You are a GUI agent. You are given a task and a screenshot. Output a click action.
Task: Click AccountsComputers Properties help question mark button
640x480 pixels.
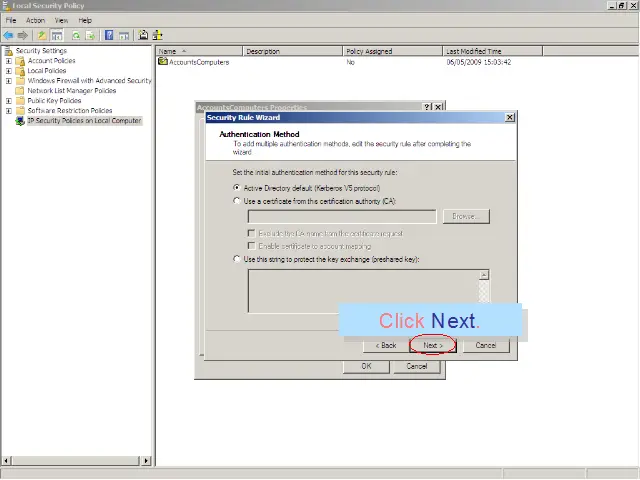(427, 107)
